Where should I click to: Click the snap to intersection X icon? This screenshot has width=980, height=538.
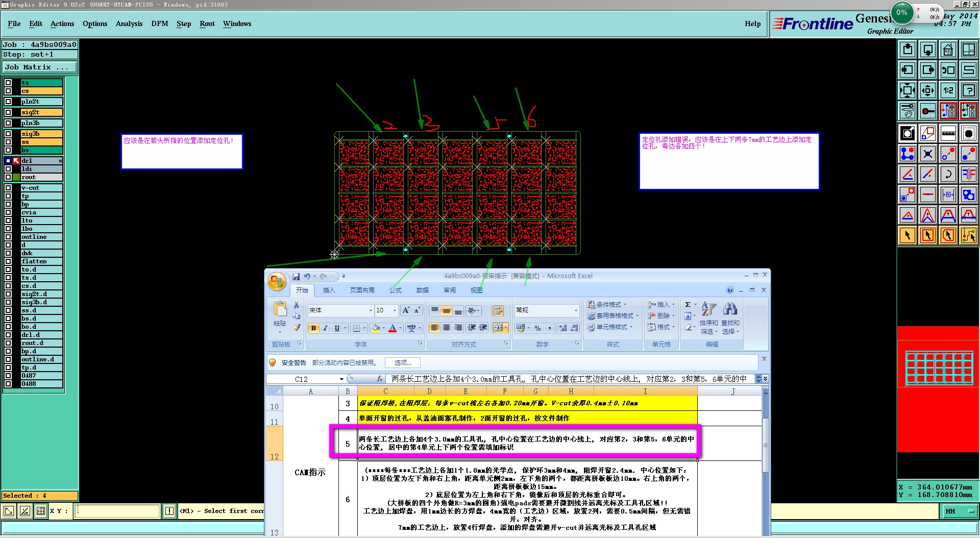pyautogui.click(x=928, y=154)
